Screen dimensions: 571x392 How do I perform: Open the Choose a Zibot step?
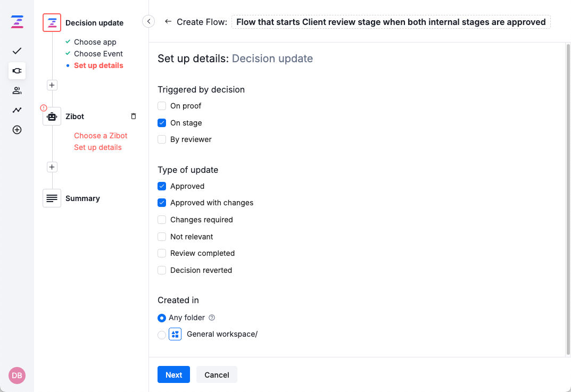click(x=101, y=136)
